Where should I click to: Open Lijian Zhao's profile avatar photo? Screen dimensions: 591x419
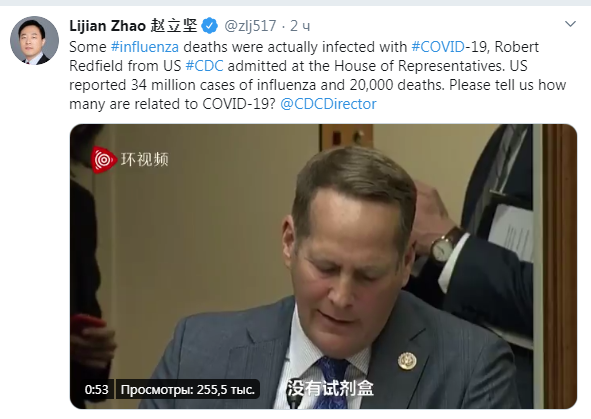coord(34,40)
